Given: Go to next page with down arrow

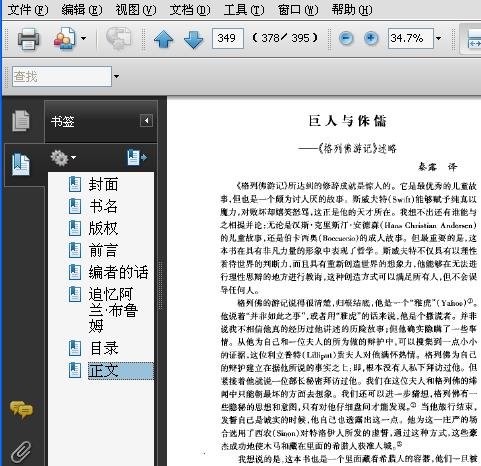Looking at the screenshot, I should pos(193,39).
